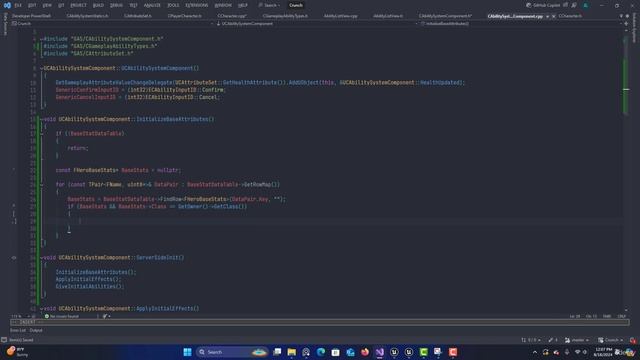Click the Item(s) Saved status icon

[4, 340]
